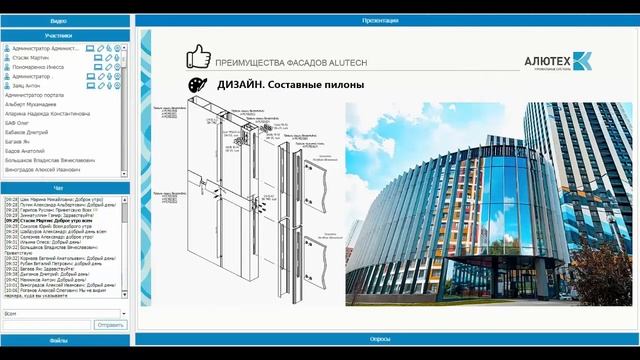Click the building facade photo on slide

tap(489, 204)
